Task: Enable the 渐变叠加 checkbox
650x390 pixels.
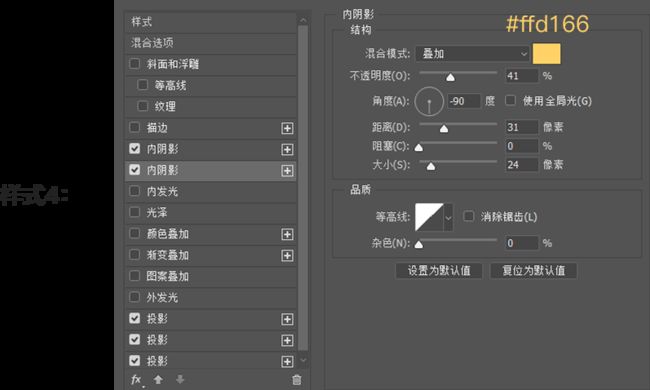Action: pos(134,254)
